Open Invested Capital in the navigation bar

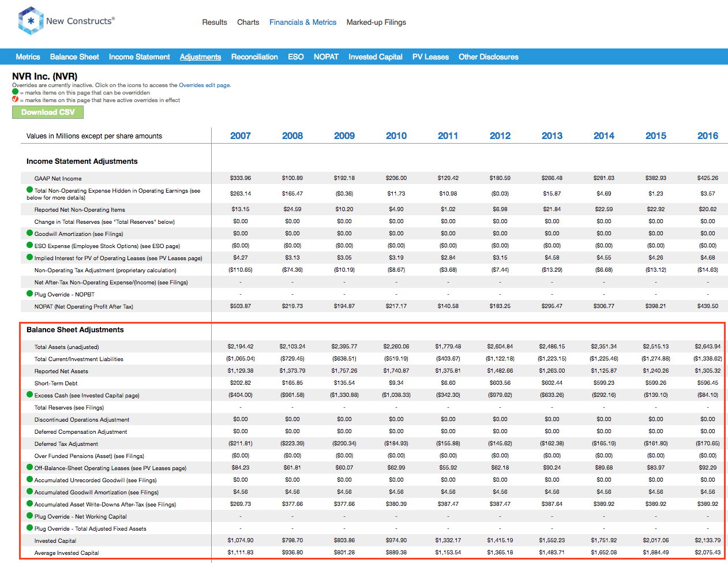tap(376, 57)
